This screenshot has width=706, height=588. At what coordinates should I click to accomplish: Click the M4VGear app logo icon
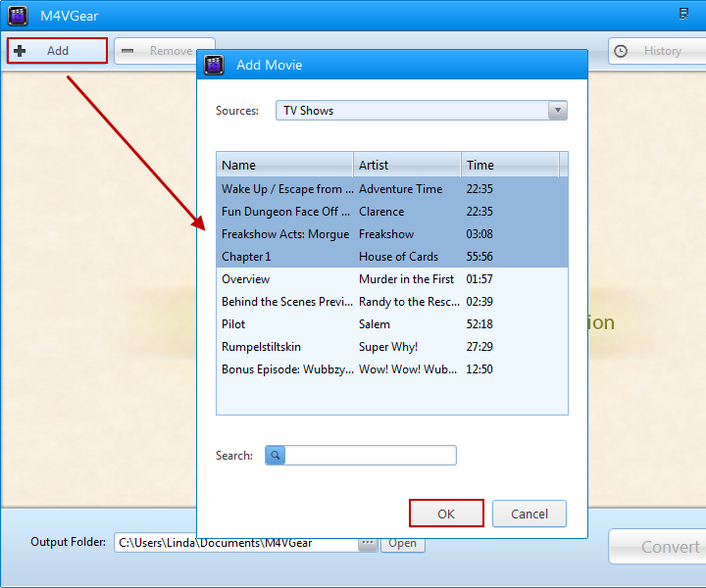(x=18, y=16)
